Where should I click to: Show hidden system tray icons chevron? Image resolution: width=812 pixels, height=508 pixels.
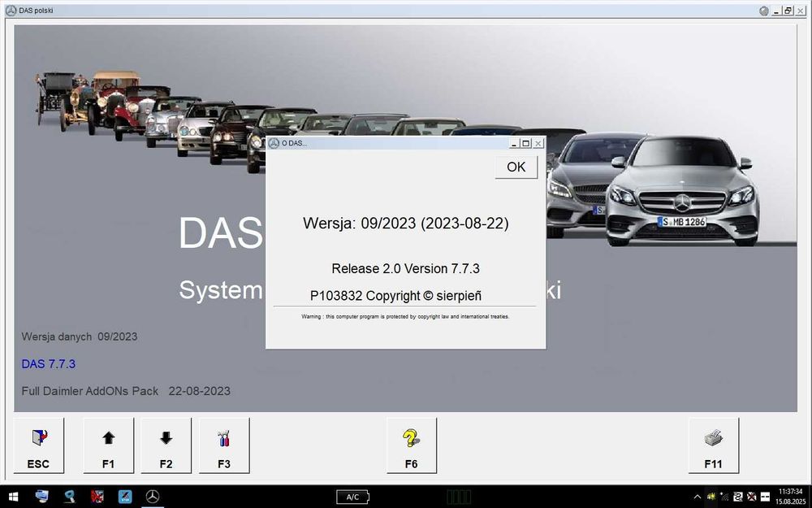coord(697,497)
